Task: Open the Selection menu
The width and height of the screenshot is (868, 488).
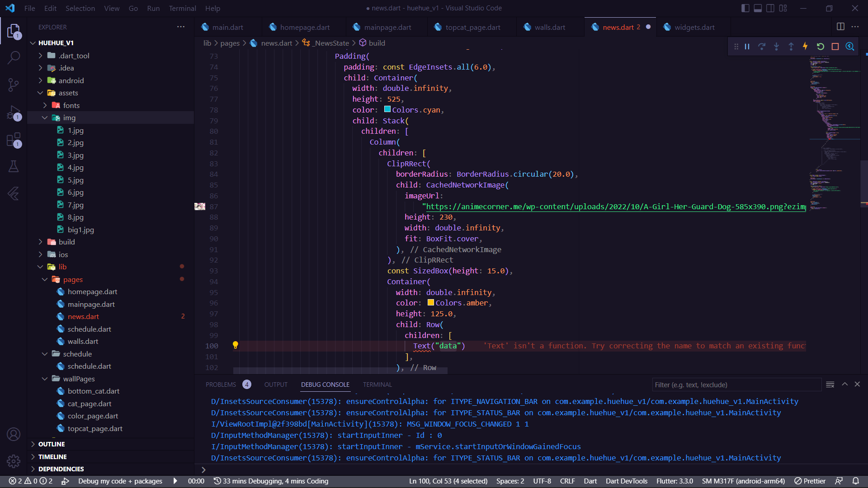Action: (x=80, y=8)
